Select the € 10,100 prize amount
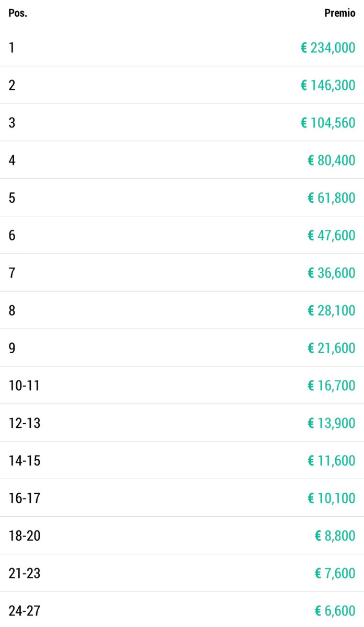The width and height of the screenshot is (364, 627). [x=332, y=498]
